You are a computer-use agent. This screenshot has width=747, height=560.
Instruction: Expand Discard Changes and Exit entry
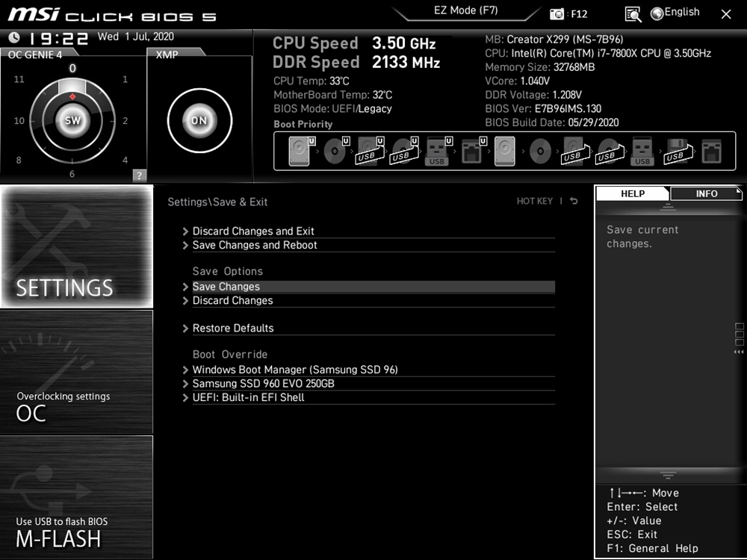[253, 231]
